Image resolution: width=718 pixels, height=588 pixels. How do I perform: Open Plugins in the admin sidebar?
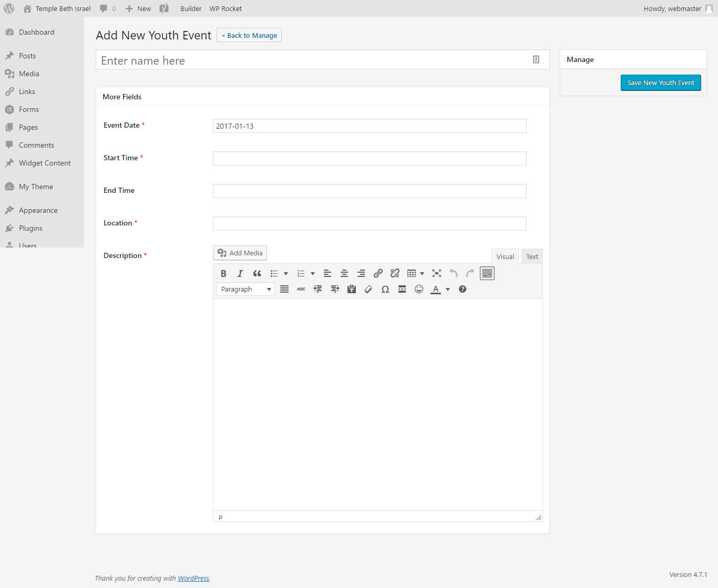pos(30,228)
